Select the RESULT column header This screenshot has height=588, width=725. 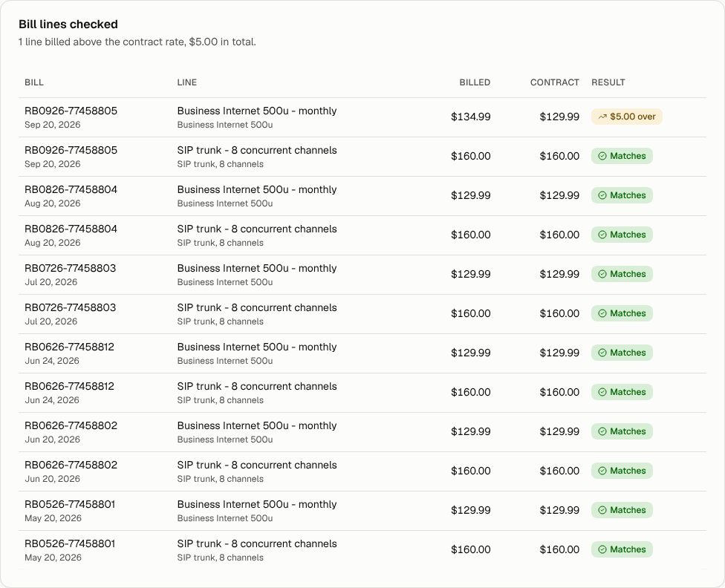[608, 82]
